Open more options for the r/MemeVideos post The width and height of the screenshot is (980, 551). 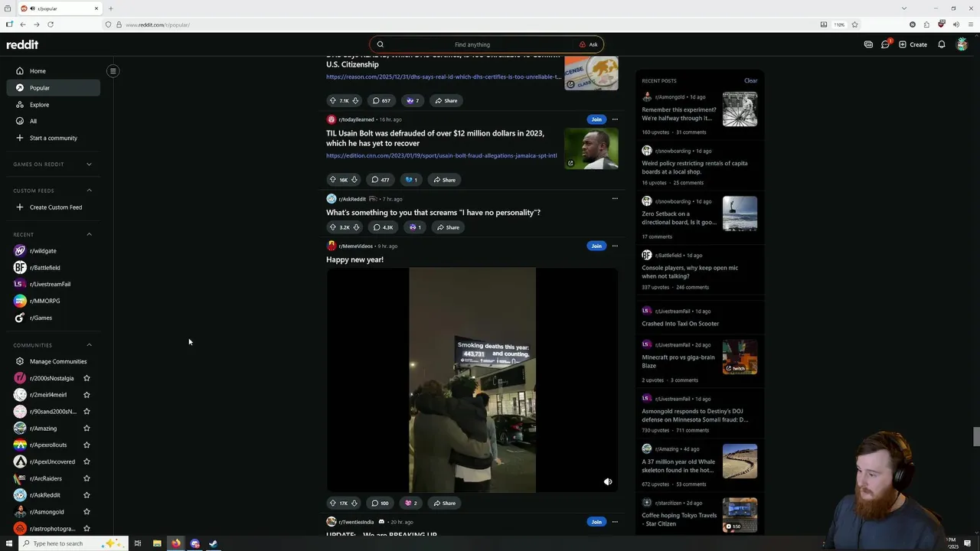coord(615,246)
